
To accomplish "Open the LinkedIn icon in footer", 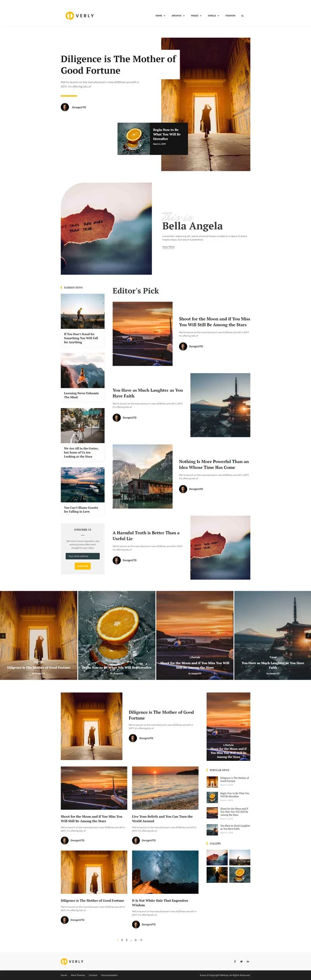I will [x=248, y=961].
